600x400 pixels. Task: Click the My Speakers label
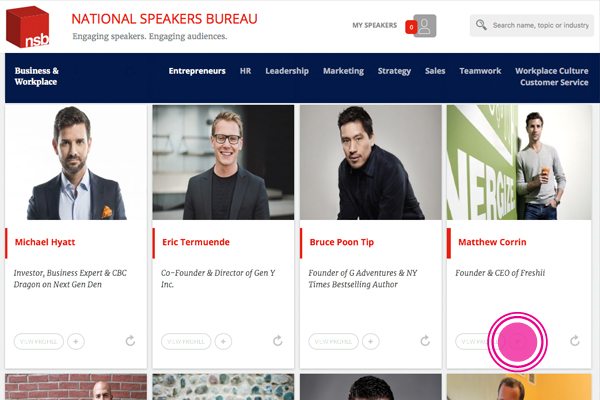click(x=375, y=25)
